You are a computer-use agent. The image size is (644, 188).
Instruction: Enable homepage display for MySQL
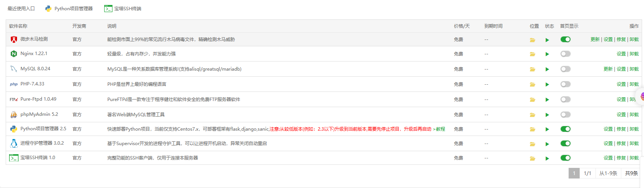click(566, 69)
